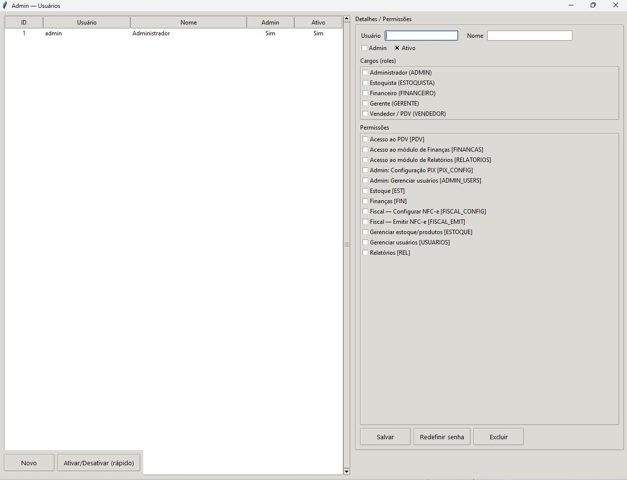Click the Redefinir senha button
627x480 pixels.
(441, 437)
